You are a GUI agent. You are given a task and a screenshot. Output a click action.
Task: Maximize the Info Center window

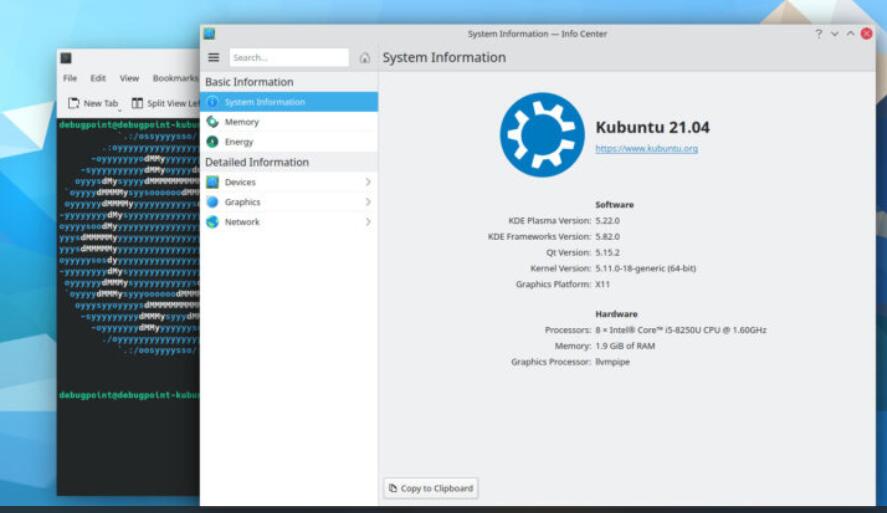[x=850, y=33]
